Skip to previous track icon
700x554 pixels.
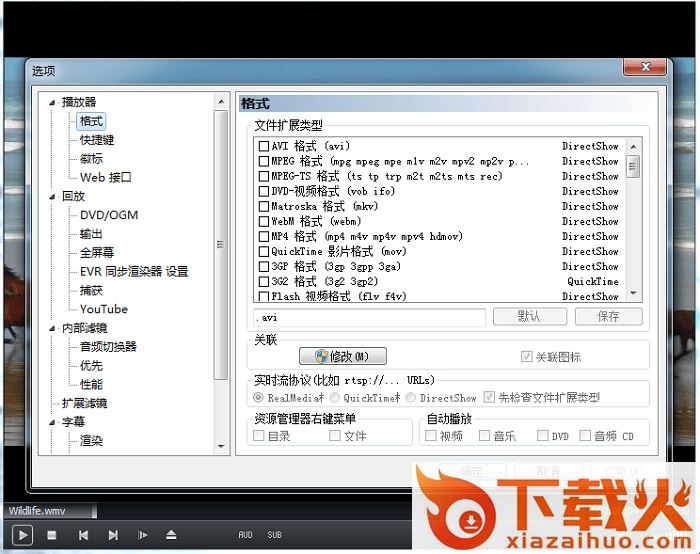pos(83,535)
